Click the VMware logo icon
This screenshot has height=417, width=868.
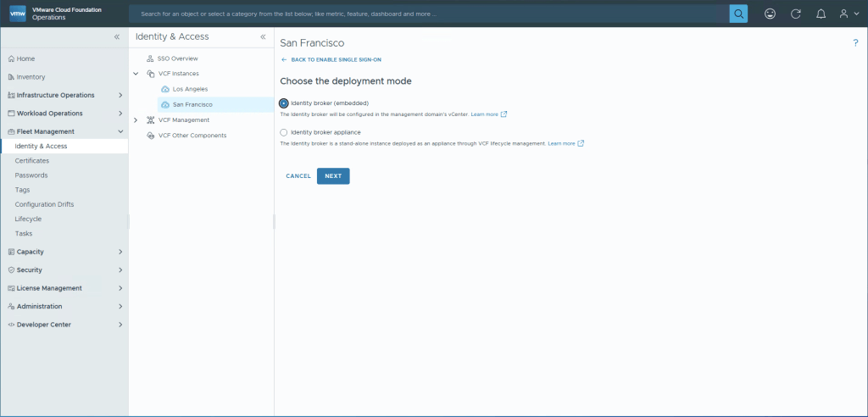pos(17,14)
